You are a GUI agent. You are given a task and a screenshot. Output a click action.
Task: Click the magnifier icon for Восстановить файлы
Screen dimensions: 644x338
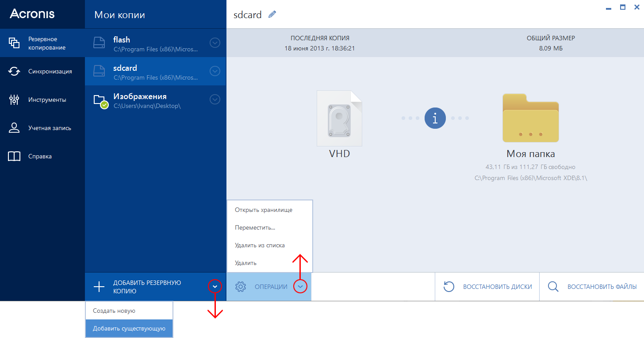coord(553,287)
